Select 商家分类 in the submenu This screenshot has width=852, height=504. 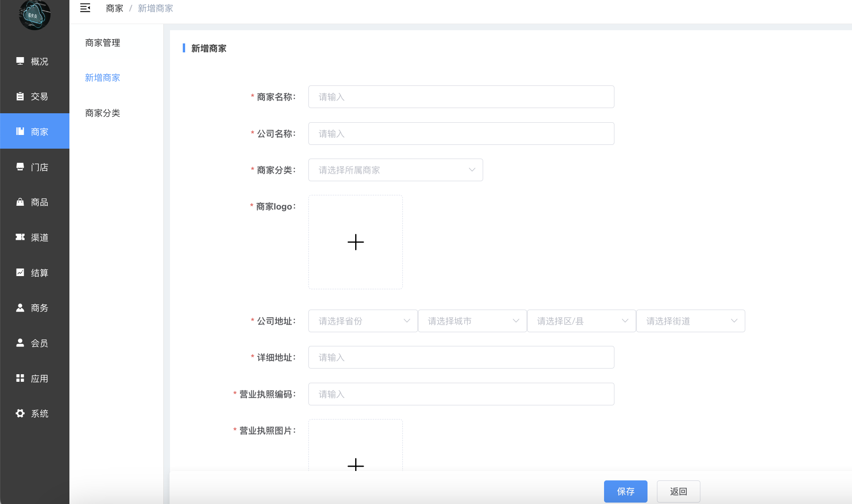tap(102, 113)
